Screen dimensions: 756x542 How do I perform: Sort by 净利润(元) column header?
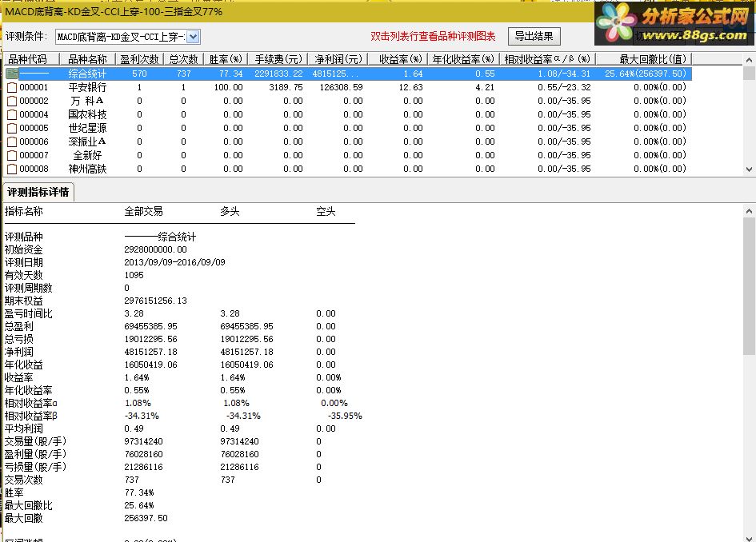(338, 59)
